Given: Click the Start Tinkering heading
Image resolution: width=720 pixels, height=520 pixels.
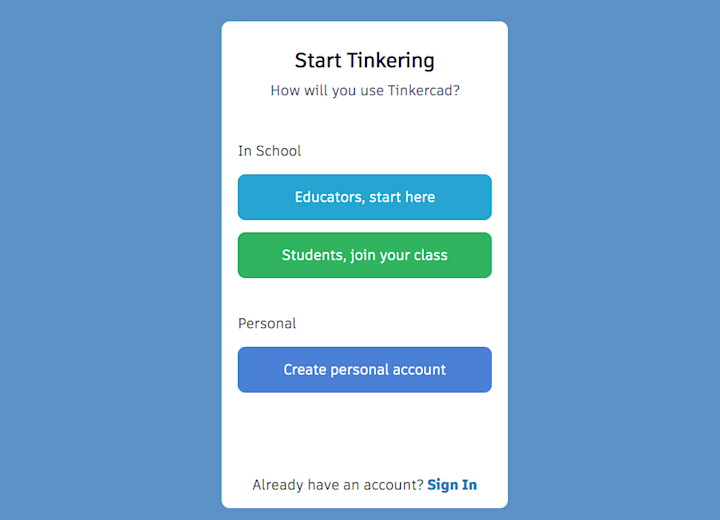Looking at the screenshot, I should click(x=364, y=60).
